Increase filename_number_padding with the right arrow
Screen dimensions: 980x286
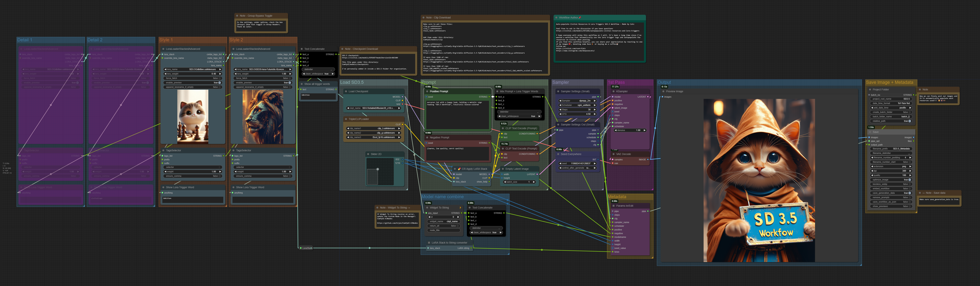(910, 157)
